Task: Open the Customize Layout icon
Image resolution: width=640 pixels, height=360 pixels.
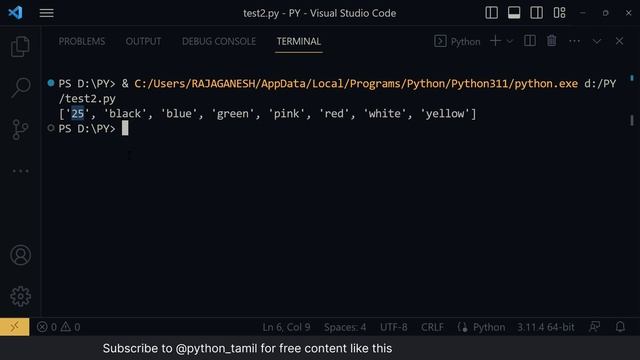Action: [x=559, y=13]
